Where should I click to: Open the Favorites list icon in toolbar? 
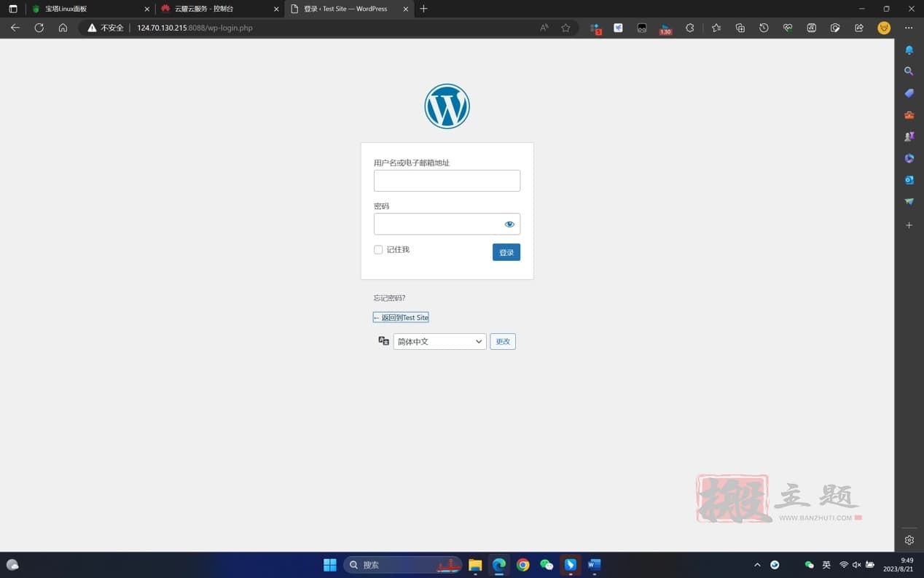pos(716,28)
